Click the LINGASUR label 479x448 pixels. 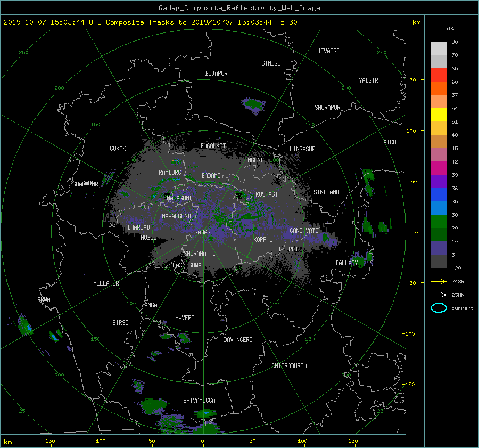pos(302,149)
